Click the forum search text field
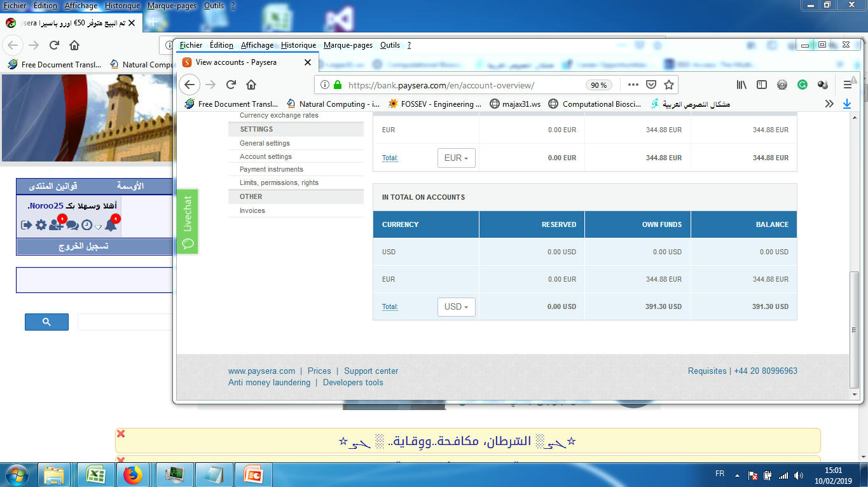Image resolution: width=868 pixels, height=487 pixels. tap(125, 322)
